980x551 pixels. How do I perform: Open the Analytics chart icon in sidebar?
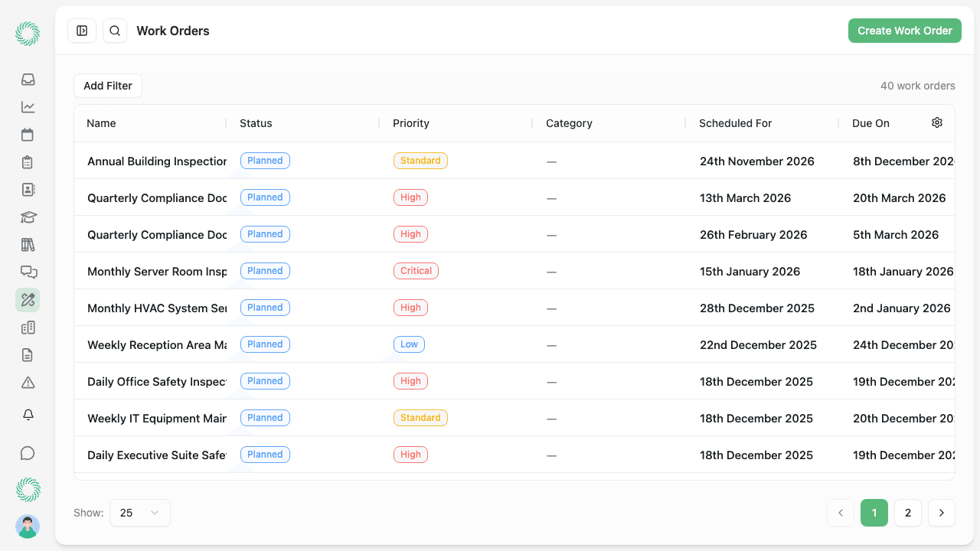coord(28,106)
